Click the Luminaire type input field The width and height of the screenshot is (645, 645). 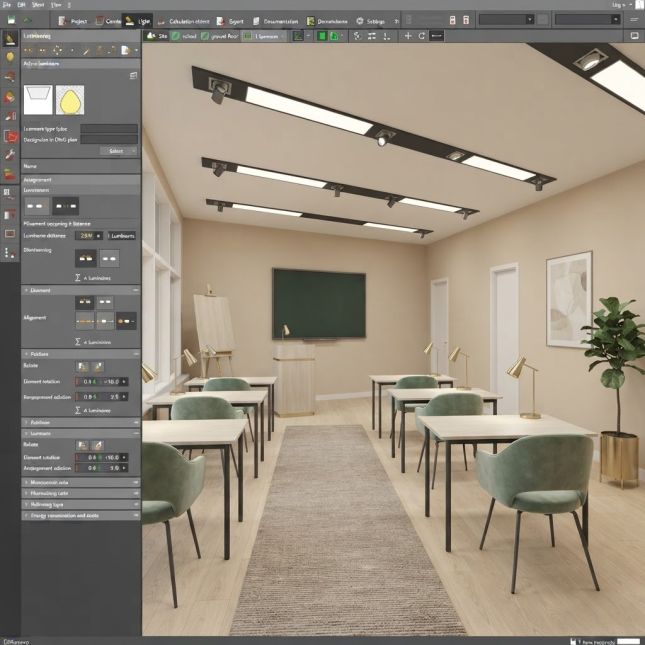109,129
